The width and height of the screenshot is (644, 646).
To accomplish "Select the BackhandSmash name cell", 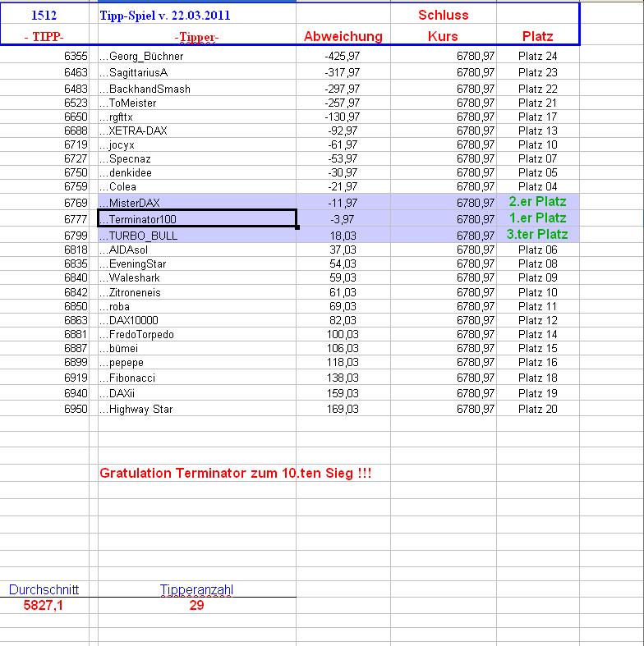I will (x=196, y=89).
